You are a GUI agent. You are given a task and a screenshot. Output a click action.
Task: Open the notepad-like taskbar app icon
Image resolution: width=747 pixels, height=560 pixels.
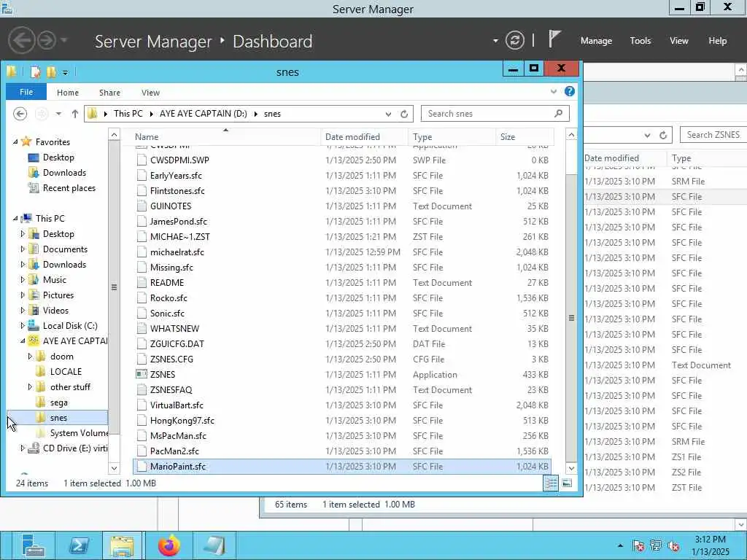click(x=214, y=545)
